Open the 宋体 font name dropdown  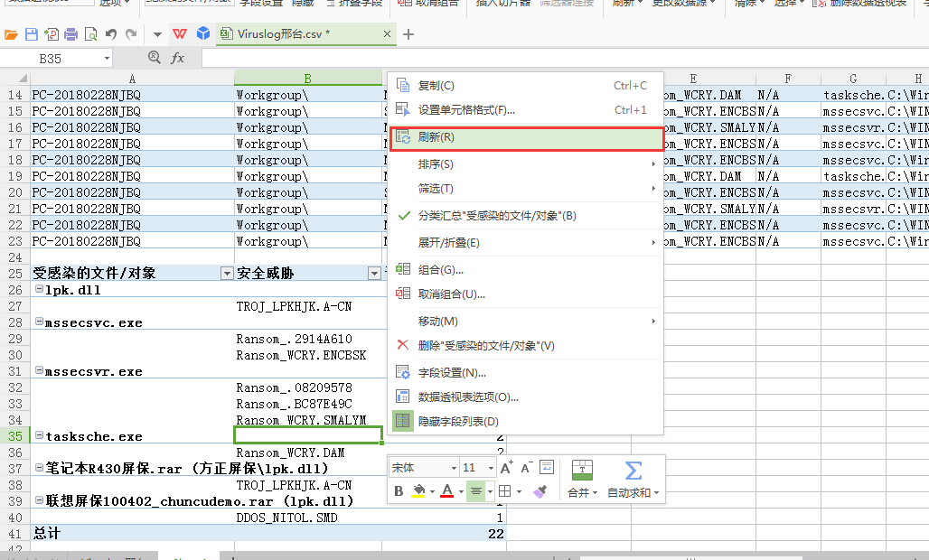454,468
